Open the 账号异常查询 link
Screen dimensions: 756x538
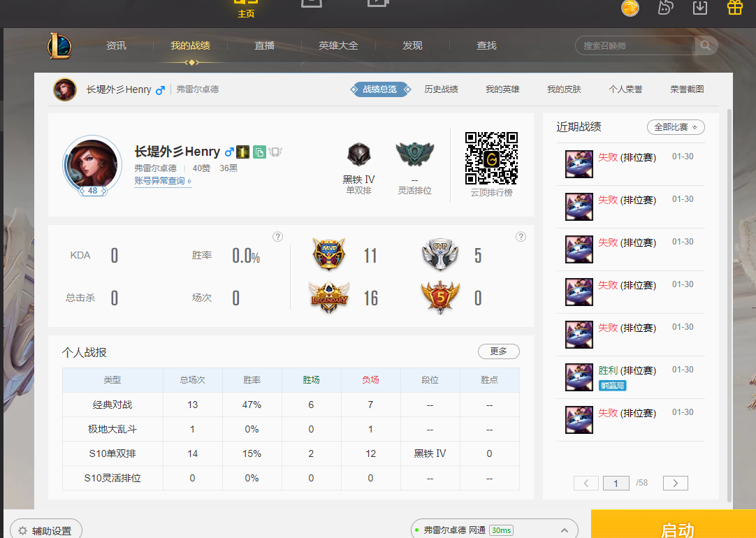pyautogui.click(x=163, y=181)
